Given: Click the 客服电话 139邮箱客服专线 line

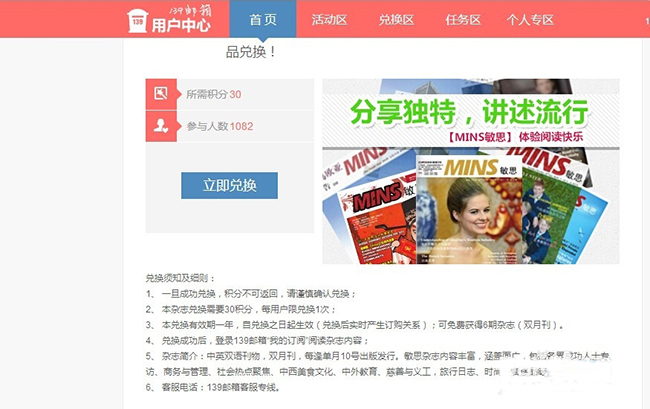Looking at the screenshot, I should pos(213,387).
